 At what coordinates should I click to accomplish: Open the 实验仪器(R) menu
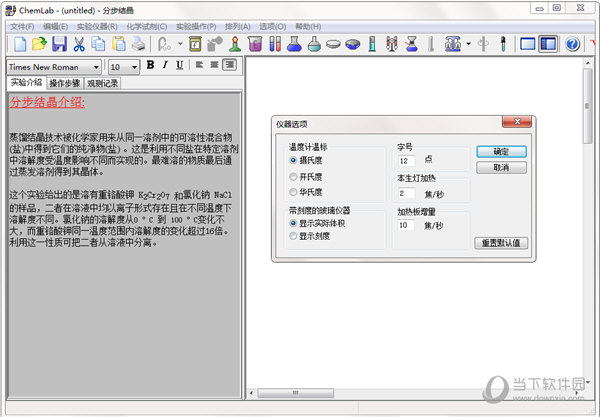97,26
